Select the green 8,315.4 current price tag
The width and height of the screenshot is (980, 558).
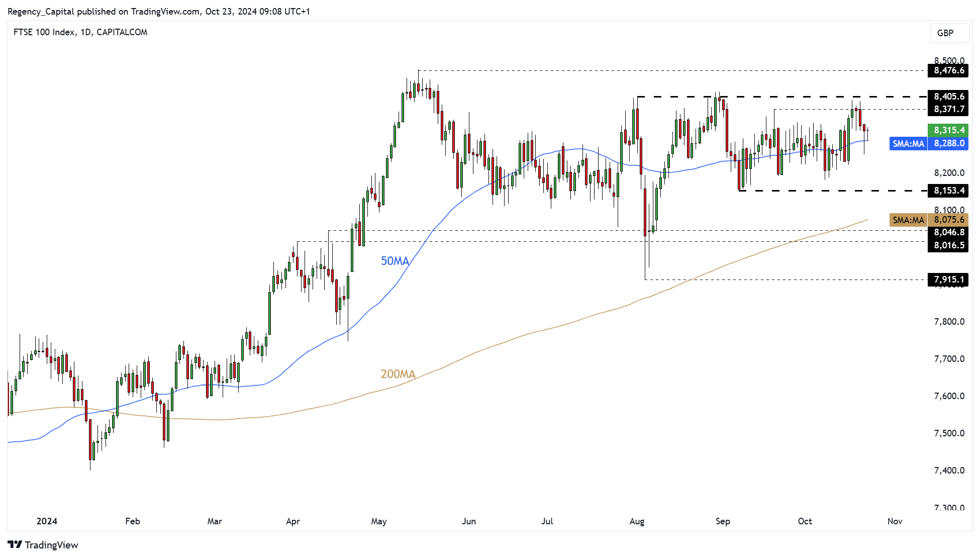(x=948, y=130)
